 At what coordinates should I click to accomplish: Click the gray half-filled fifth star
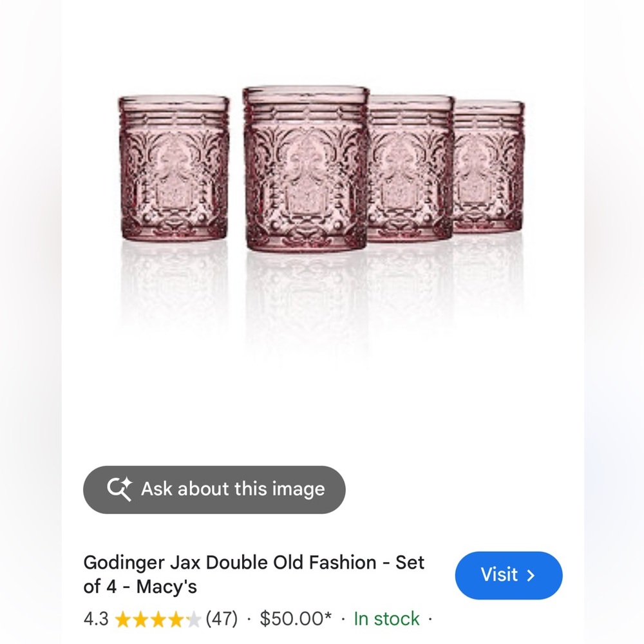(x=193, y=620)
